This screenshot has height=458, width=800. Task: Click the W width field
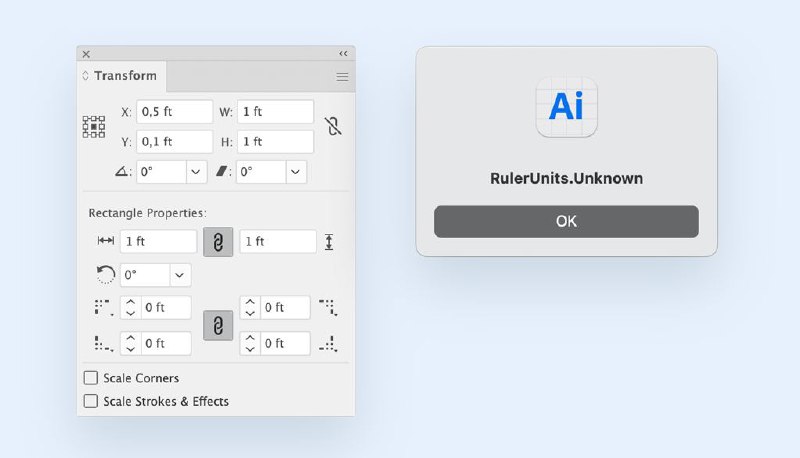276,112
